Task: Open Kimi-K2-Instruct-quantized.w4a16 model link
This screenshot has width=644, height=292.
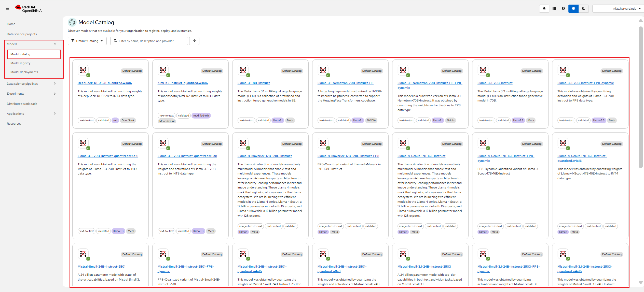Action: [183, 83]
